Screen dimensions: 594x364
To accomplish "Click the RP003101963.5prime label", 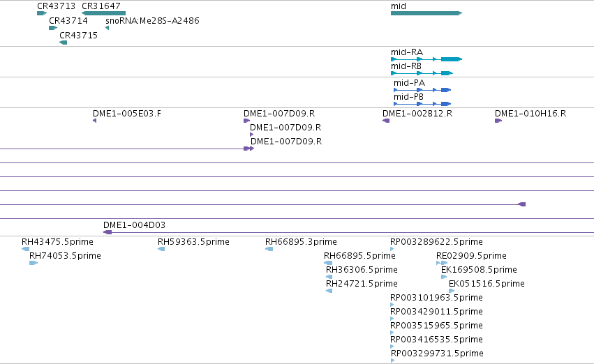I will pos(436,298).
